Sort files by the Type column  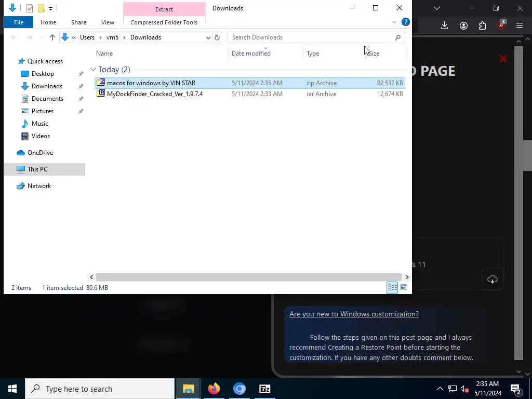pos(313,54)
